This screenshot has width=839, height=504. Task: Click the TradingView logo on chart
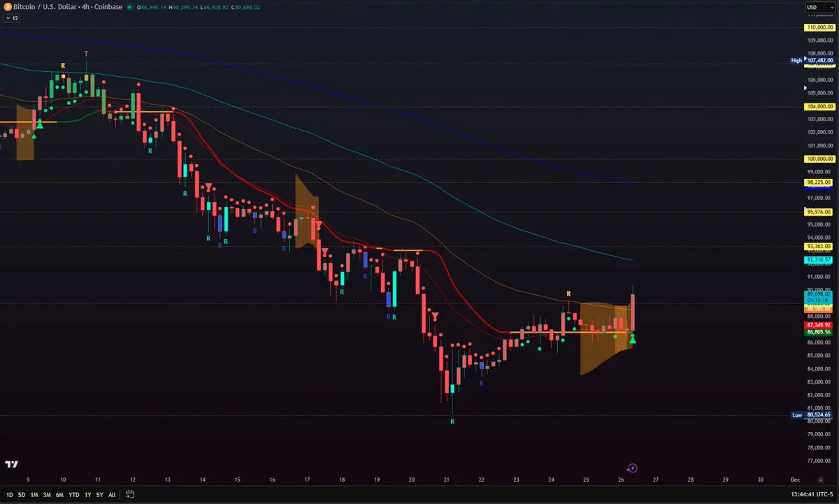click(11, 464)
